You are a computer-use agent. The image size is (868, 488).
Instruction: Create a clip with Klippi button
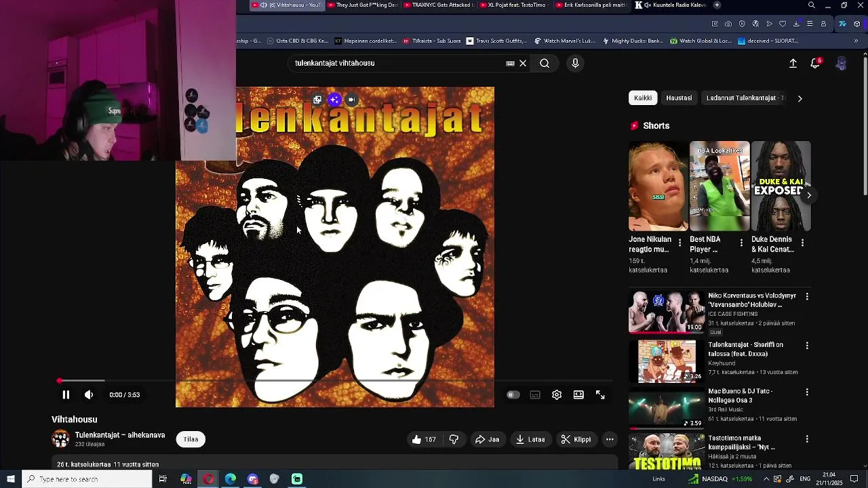click(x=576, y=439)
